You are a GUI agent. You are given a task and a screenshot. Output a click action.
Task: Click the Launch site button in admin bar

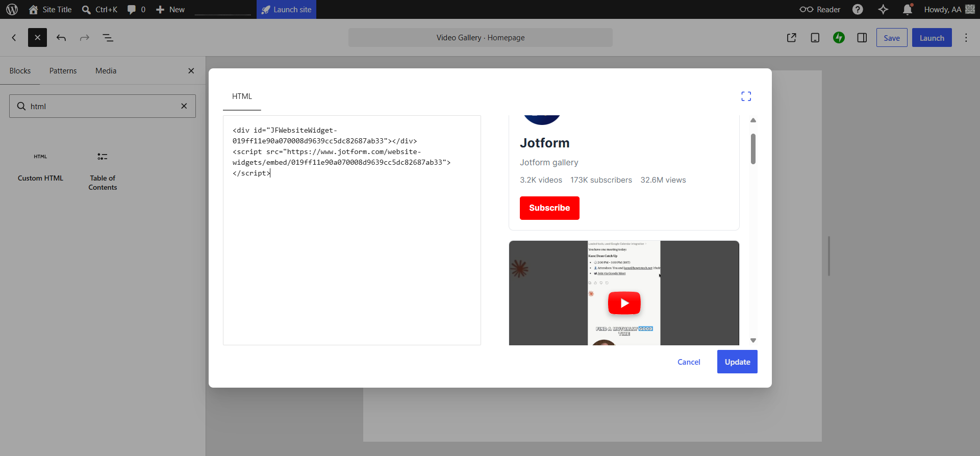pos(286,9)
